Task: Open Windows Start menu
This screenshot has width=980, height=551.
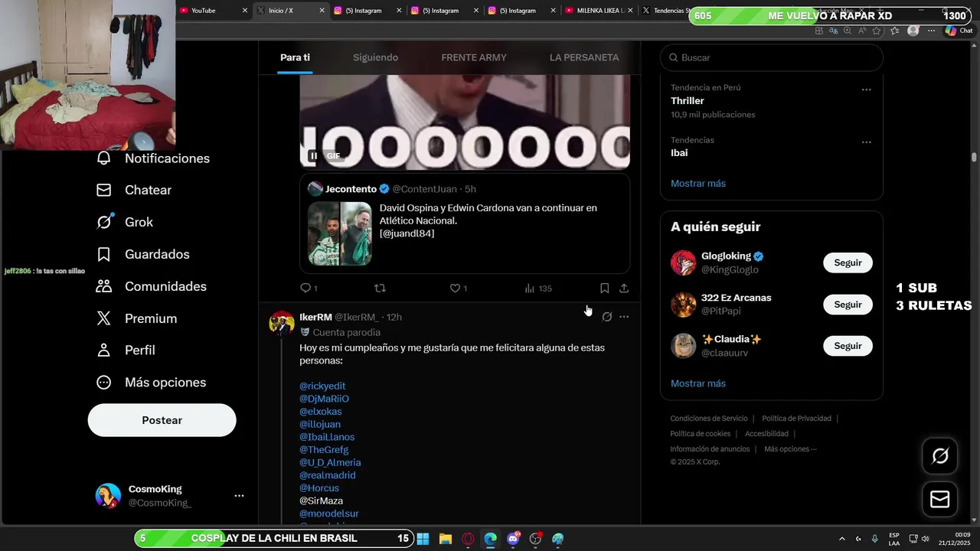Action: (423, 539)
